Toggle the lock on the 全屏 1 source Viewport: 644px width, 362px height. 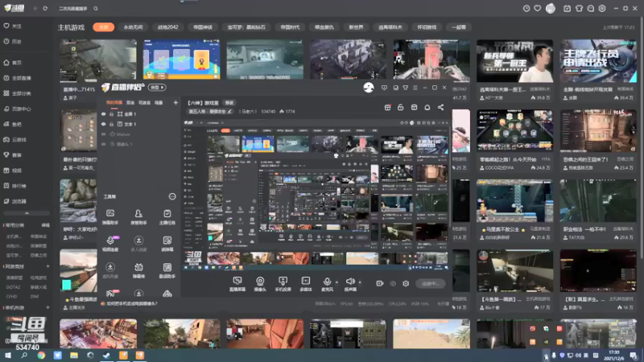click(x=111, y=114)
